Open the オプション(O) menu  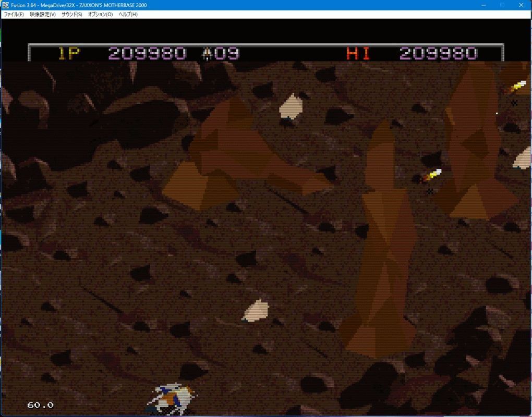[x=100, y=14]
